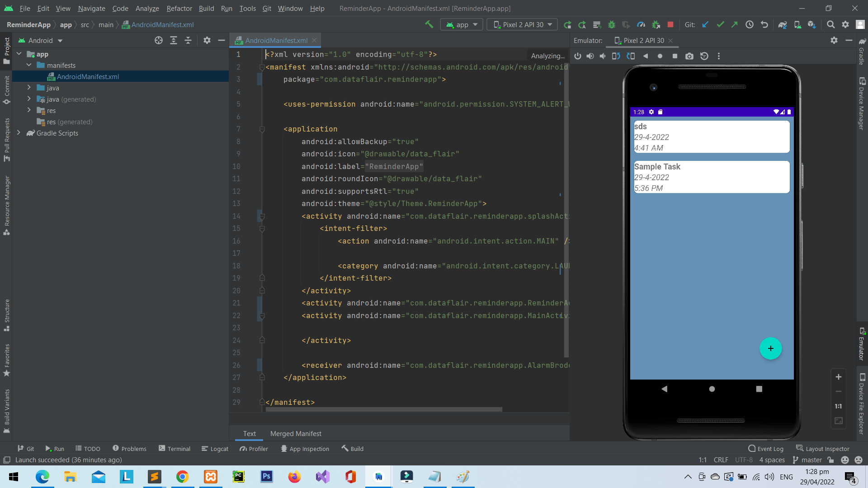
Task: Click the main breadcrumb in the navigation bar
Action: [x=105, y=24]
